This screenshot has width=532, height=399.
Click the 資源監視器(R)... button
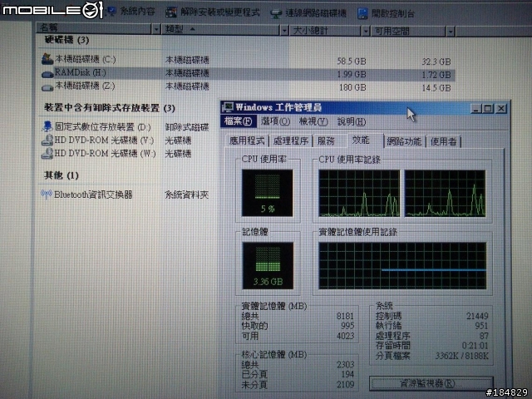click(431, 383)
